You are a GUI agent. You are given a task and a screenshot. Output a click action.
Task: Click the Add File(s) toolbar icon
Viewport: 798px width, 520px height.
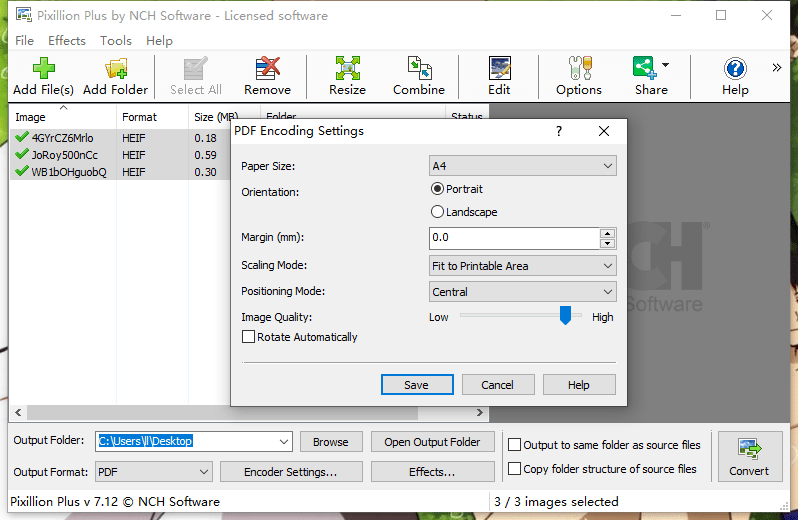coord(43,69)
